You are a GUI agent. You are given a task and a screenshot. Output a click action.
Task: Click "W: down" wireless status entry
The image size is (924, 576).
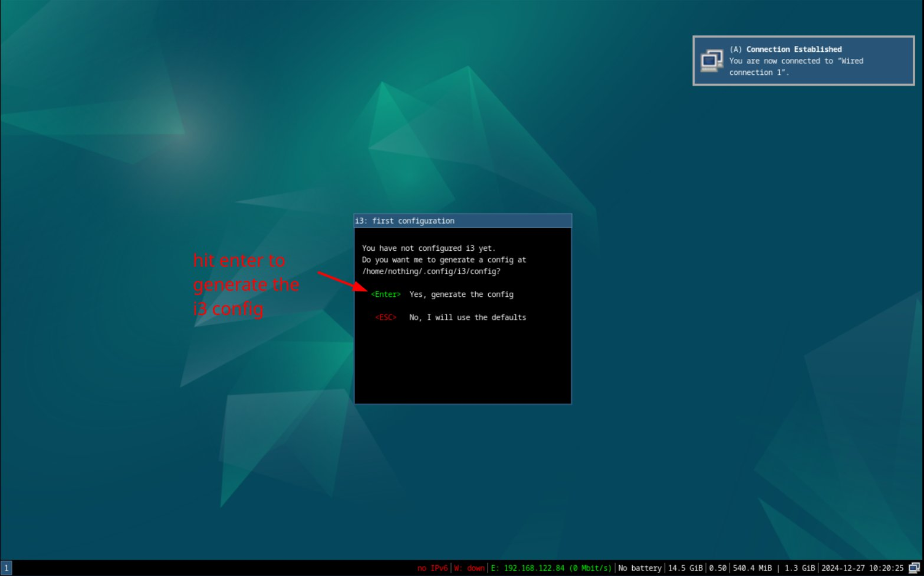point(469,568)
